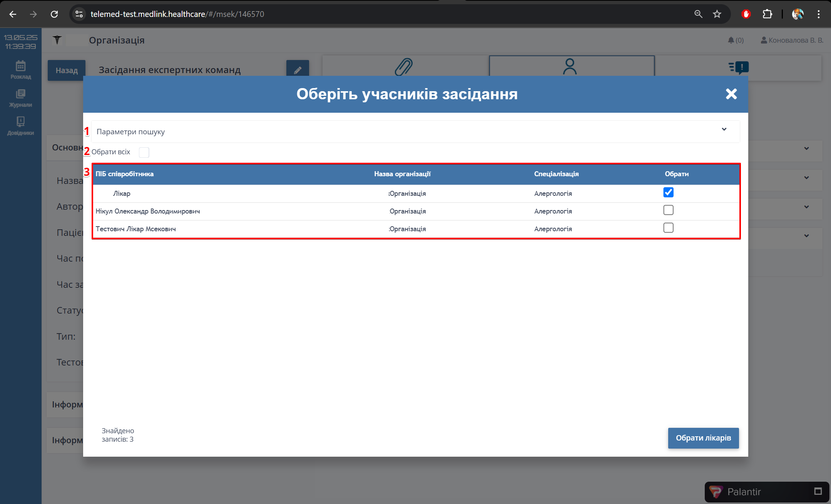Check Нікул Олександр Володимирович checkbox
The height and width of the screenshot is (504, 831).
click(x=668, y=210)
